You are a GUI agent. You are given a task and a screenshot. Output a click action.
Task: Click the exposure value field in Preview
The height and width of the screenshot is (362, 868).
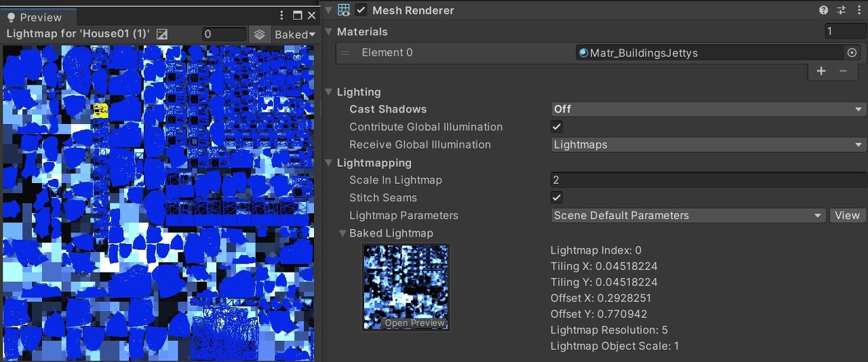tap(224, 34)
